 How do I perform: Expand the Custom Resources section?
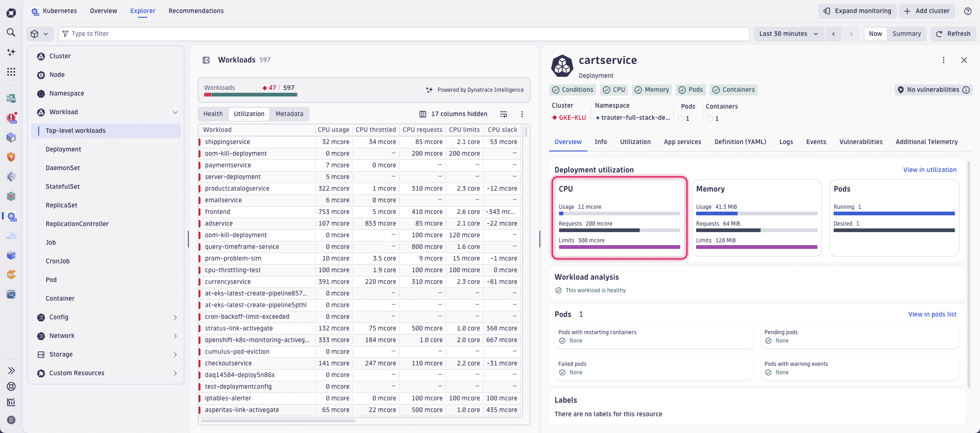(175, 373)
